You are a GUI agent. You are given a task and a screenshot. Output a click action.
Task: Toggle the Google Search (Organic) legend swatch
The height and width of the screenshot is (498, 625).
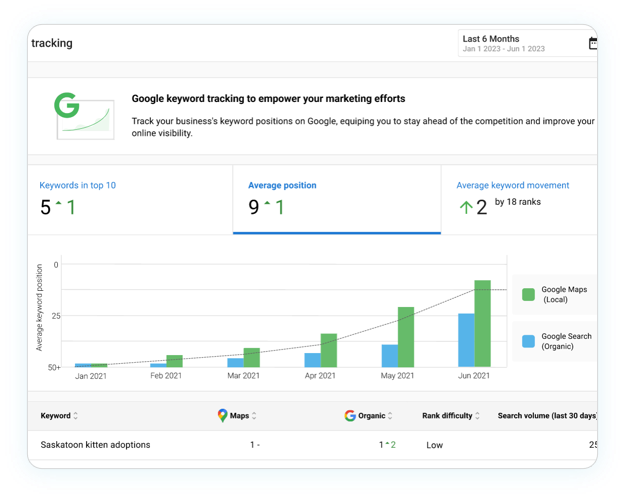point(528,341)
